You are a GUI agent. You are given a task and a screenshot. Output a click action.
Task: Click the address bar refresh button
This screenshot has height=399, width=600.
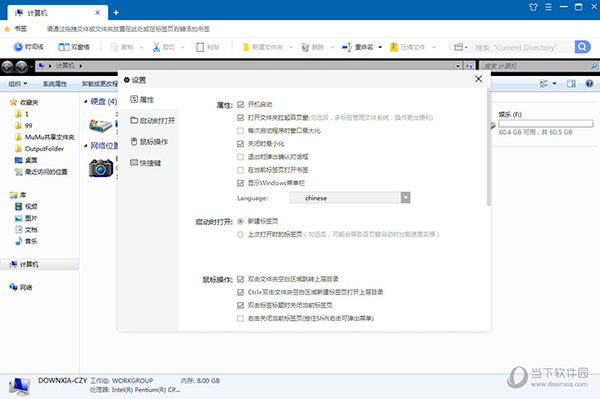[469, 66]
